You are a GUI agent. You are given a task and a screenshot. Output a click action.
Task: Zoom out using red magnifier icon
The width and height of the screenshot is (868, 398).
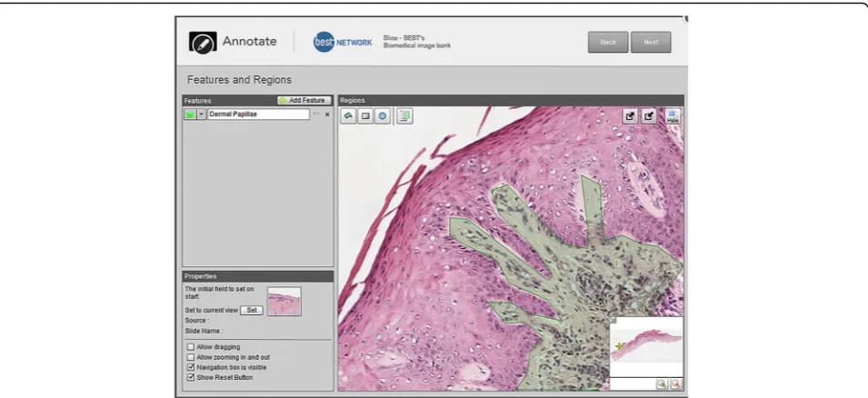click(676, 383)
